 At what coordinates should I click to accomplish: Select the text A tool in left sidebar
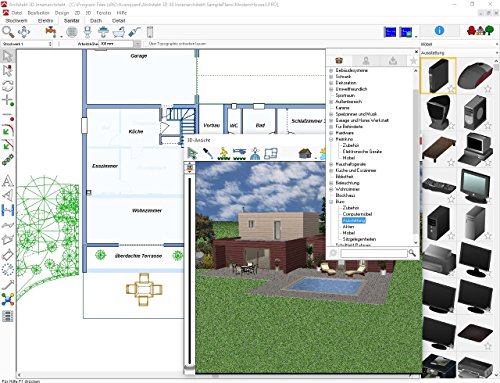[8, 181]
